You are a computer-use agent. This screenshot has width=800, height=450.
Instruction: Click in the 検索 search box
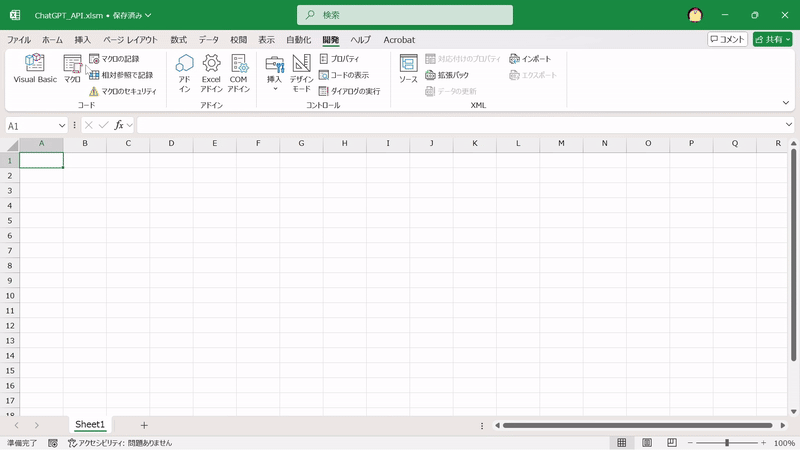tap(405, 15)
